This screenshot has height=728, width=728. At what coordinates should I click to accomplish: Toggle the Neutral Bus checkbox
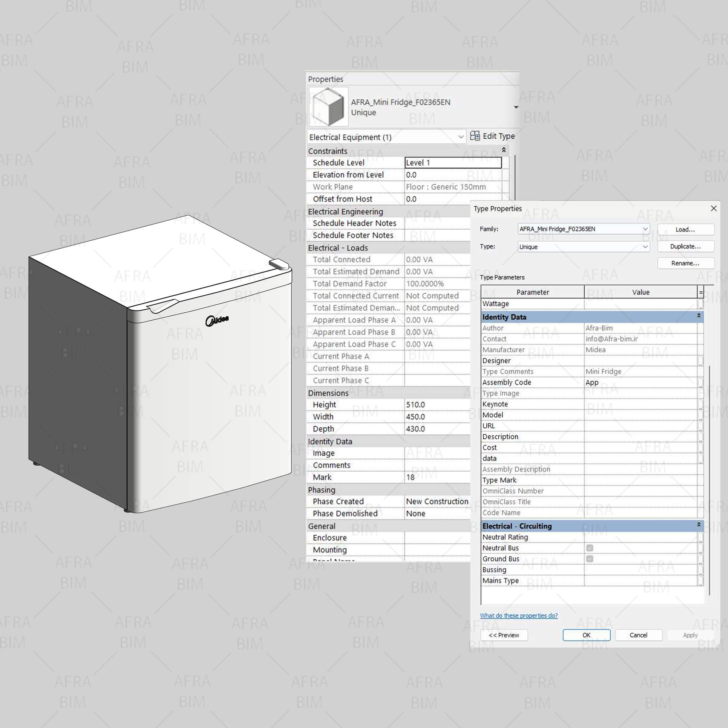coord(590,548)
